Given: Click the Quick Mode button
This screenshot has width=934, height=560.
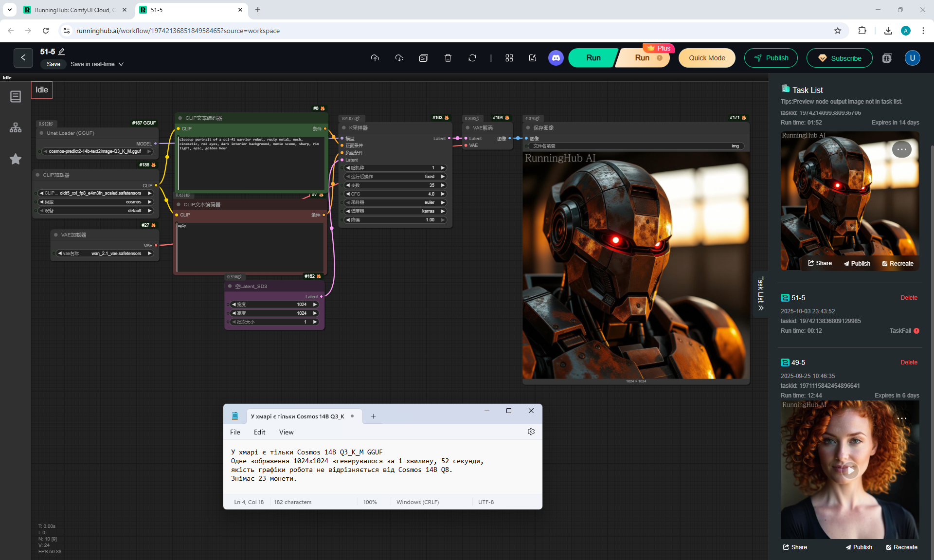Looking at the screenshot, I should pos(706,58).
